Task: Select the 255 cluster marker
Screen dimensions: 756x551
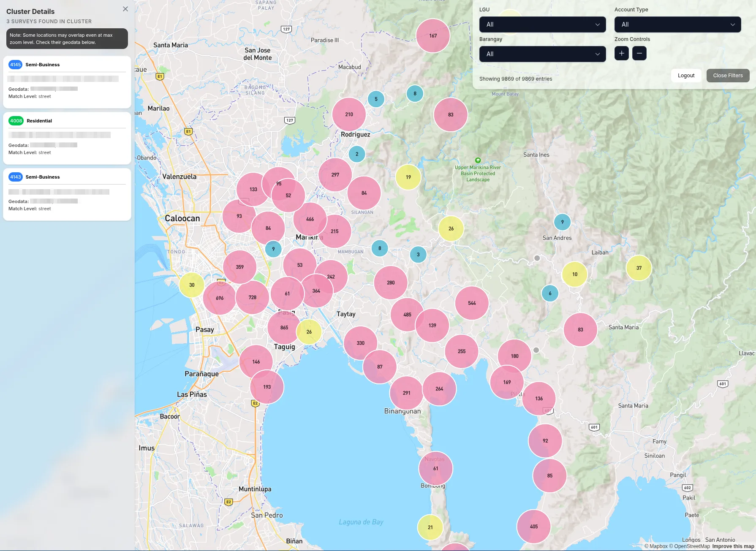Action: click(x=462, y=351)
